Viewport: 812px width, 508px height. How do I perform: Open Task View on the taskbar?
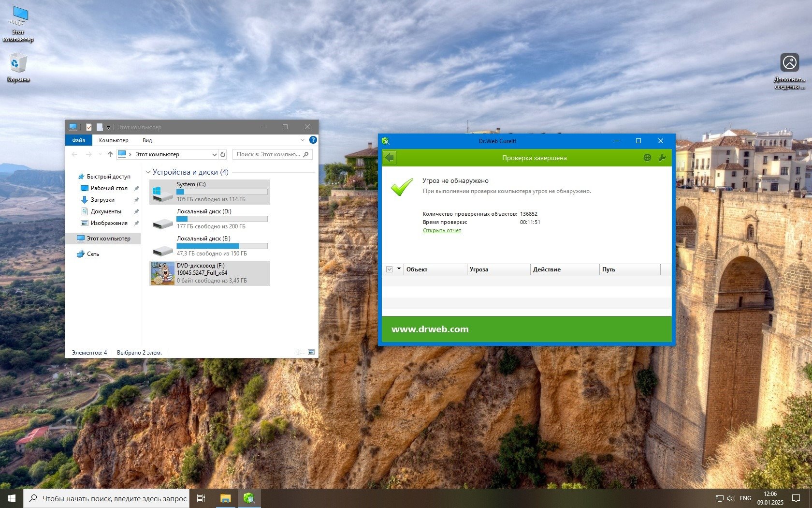201,498
